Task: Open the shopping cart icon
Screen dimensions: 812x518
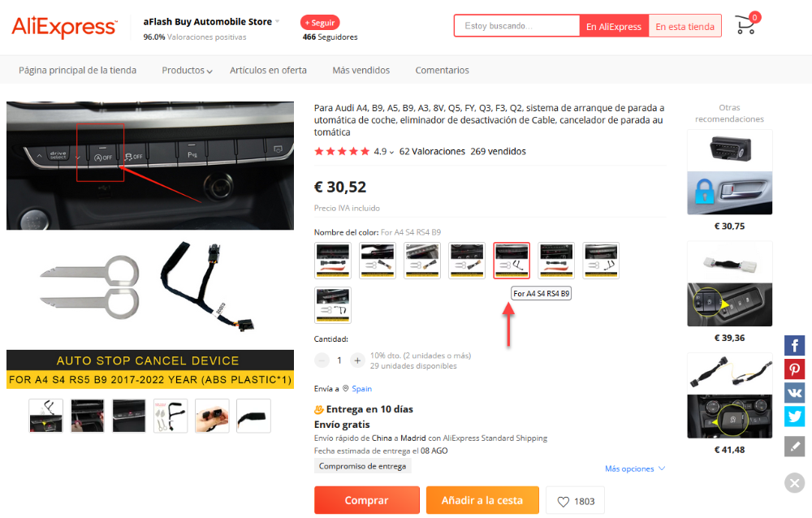Action: point(745,24)
